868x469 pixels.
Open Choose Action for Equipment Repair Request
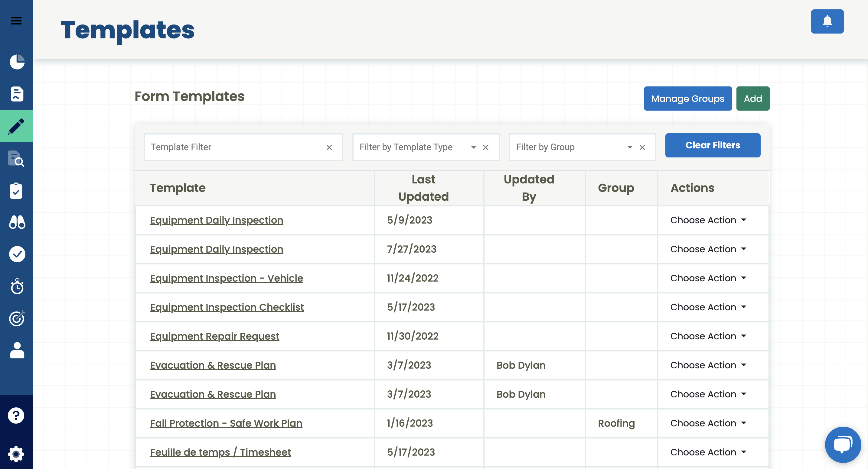(x=708, y=336)
